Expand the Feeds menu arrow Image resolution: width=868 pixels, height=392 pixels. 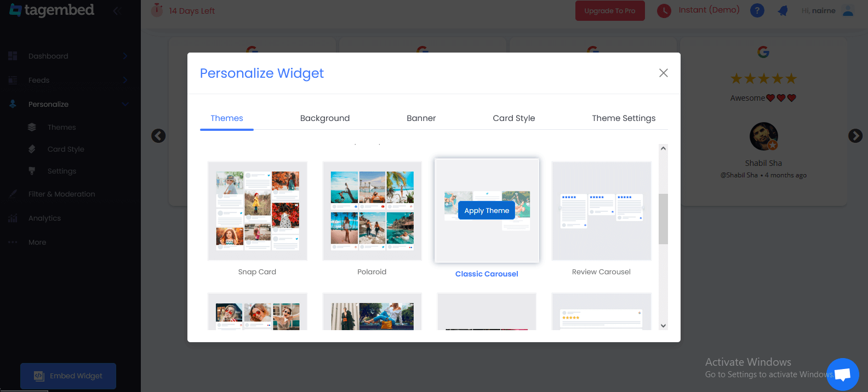[x=125, y=80]
